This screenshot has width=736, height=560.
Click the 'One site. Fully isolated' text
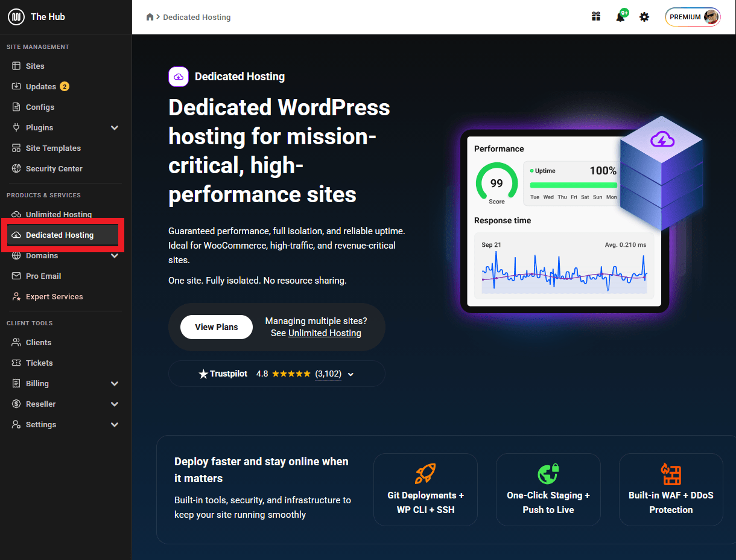258,281
